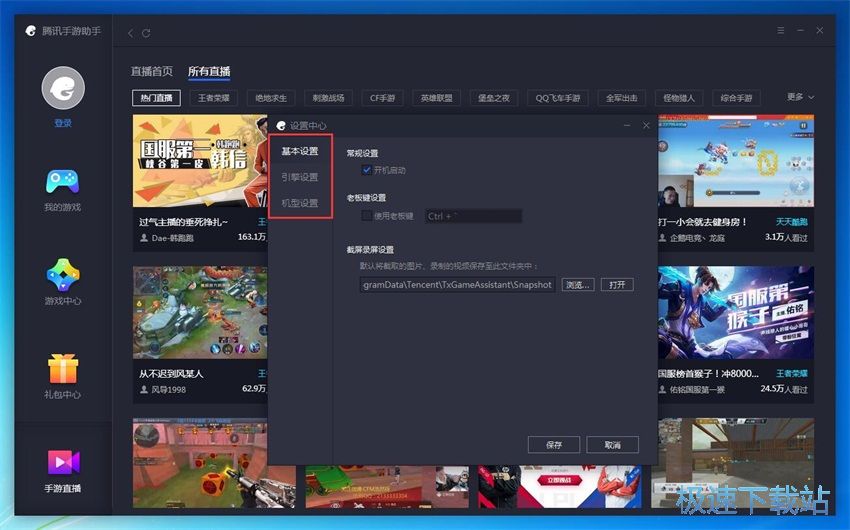Click streamer name Dae-韩跑跑

tap(172, 238)
